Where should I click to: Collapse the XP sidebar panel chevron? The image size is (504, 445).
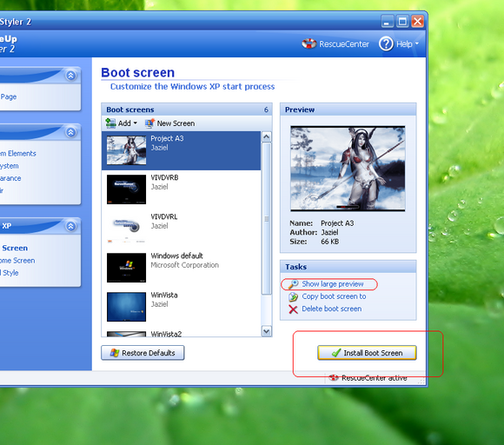click(71, 226)
